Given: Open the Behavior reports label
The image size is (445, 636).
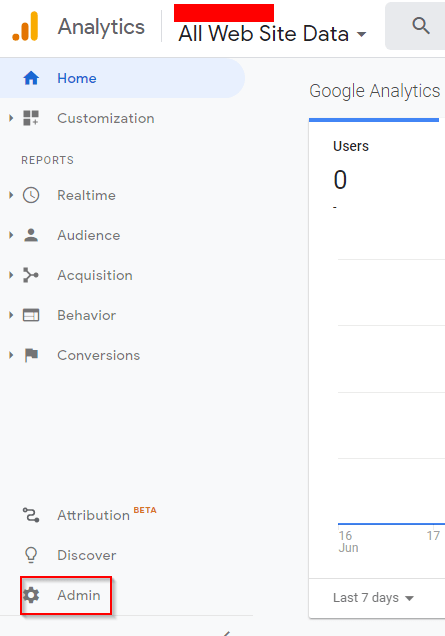Looking at the screenshot, I should tap(86, 315).
